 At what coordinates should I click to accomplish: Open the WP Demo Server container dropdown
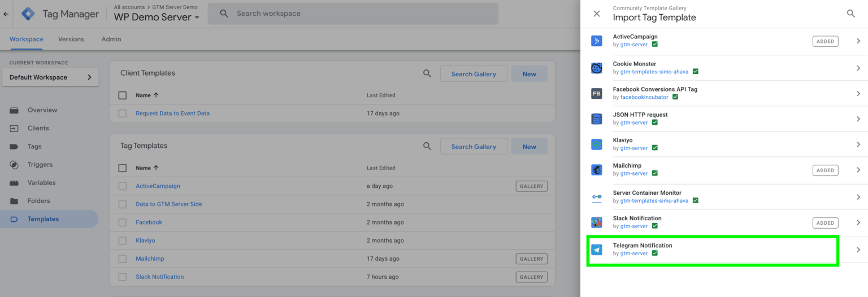click(157, 18)
